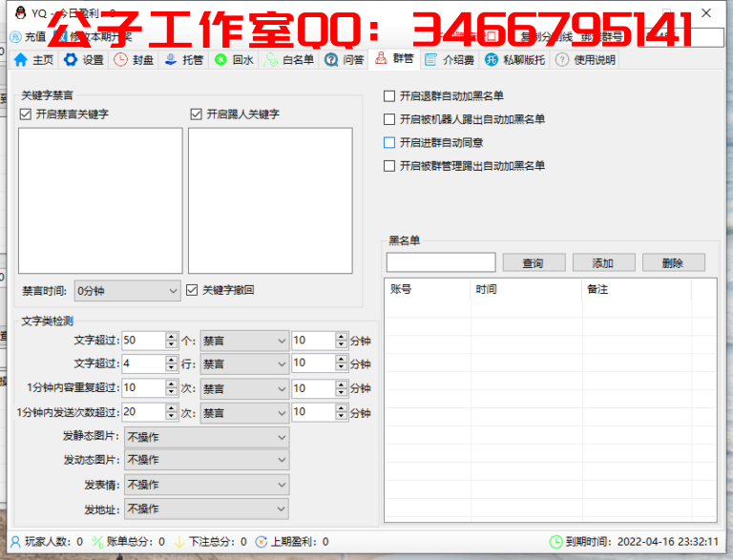
Task: Decrease 分钟 spinner on 文字超过 行 row
Action: pos(342,368)
